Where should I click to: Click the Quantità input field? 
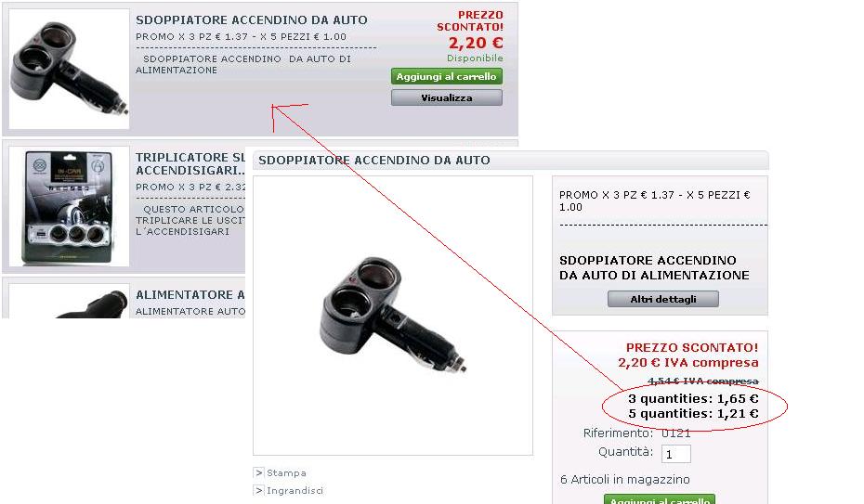tap(676, 454)
